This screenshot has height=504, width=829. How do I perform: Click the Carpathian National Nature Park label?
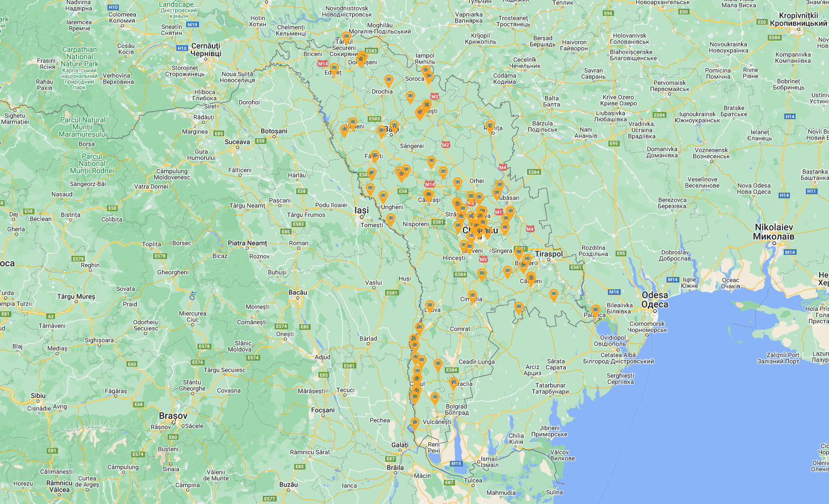[79, 57]
